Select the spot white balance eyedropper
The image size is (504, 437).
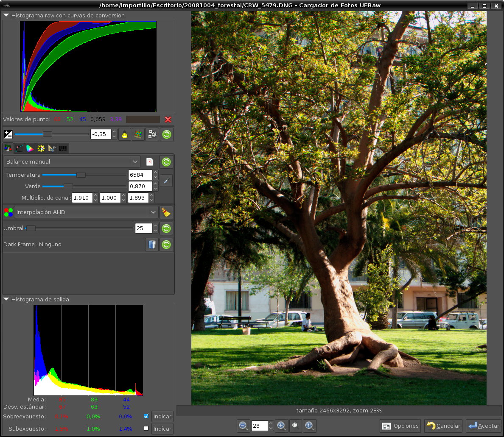tap(166, 181)
